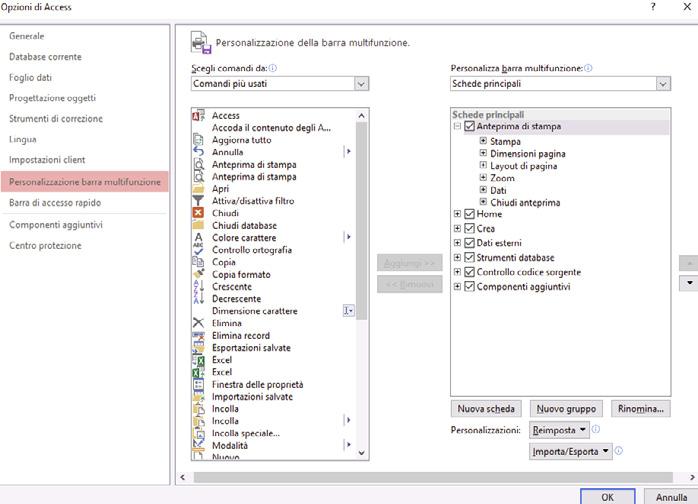Expand the Home tab node
Image resolution: width=698 pixels, height=504 pixels.
457,214
